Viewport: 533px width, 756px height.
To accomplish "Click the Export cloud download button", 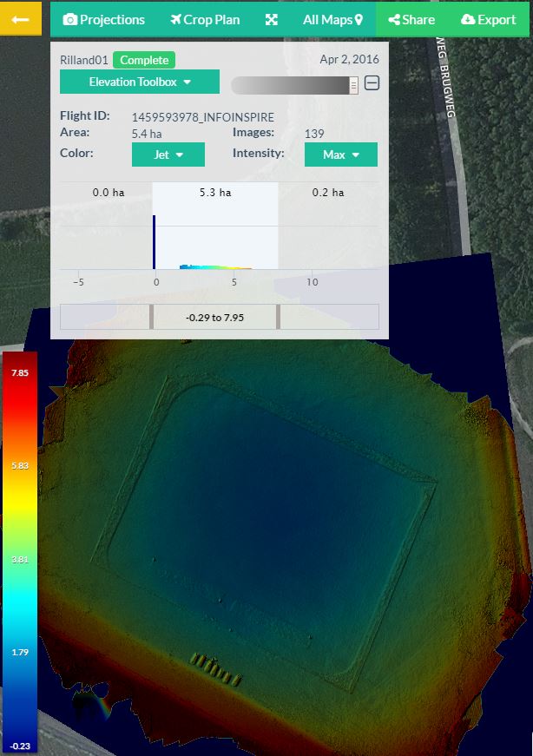I will [x=488, y=19].
